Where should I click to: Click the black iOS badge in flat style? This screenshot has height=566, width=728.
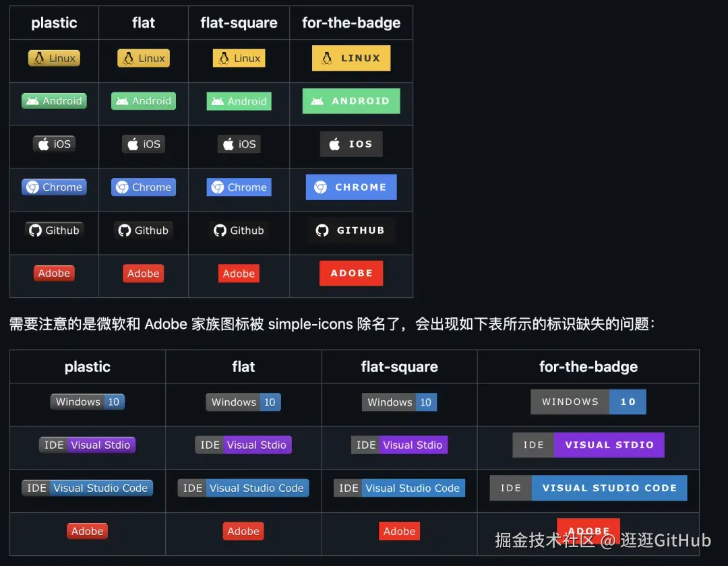[x=143, y=144]
